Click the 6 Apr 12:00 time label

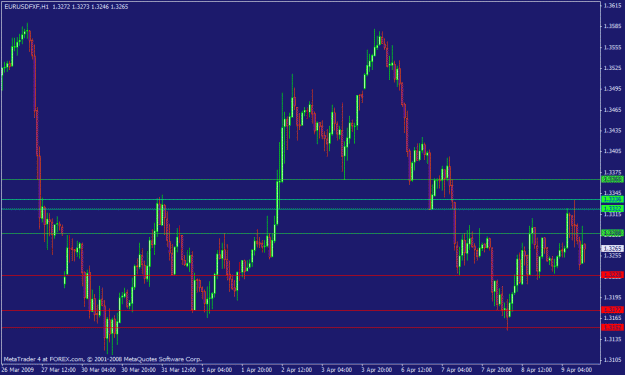(417, 370)
